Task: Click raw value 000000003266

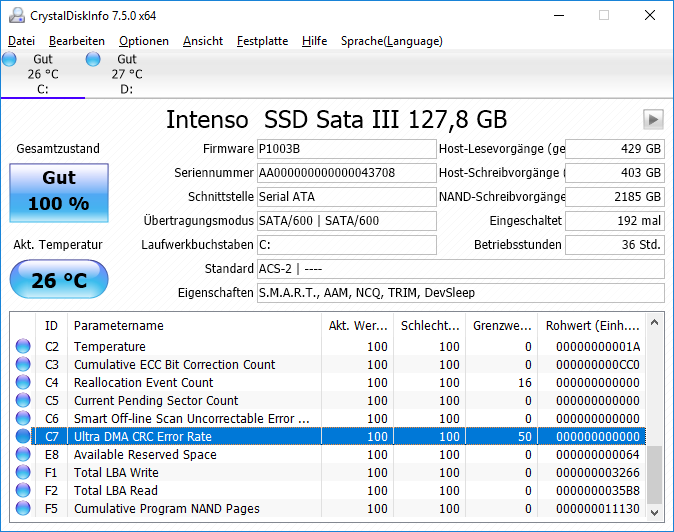Action: tap(598, 473)
